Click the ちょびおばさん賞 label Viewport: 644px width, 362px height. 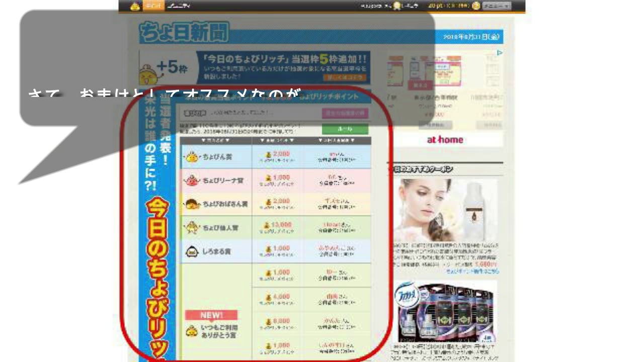coord(225,205)
